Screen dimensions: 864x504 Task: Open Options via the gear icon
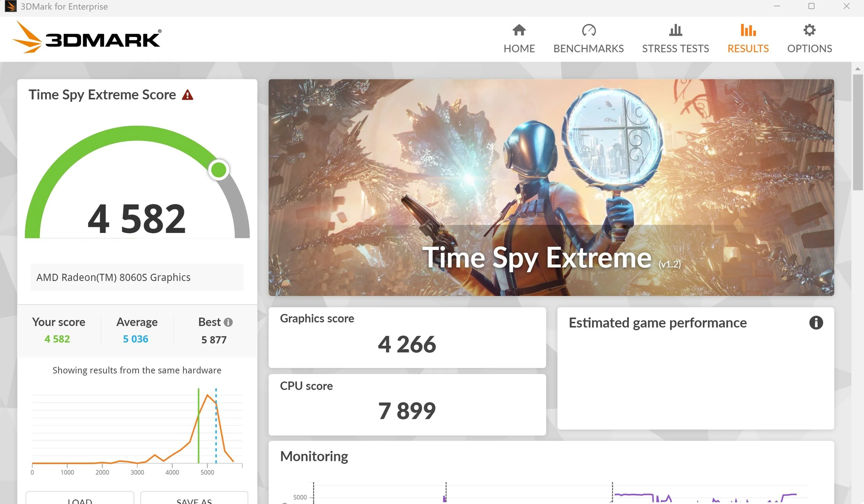click(809, 30)
